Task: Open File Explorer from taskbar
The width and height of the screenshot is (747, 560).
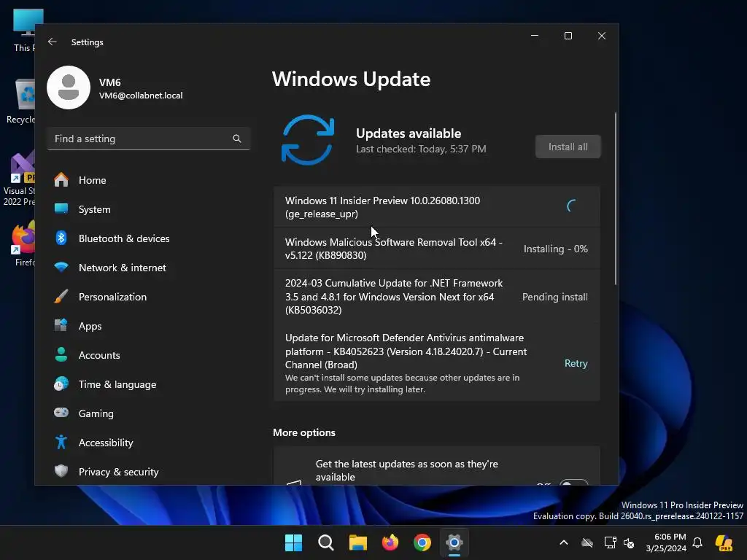Action: pyautogui.click(x=357, y=542)
